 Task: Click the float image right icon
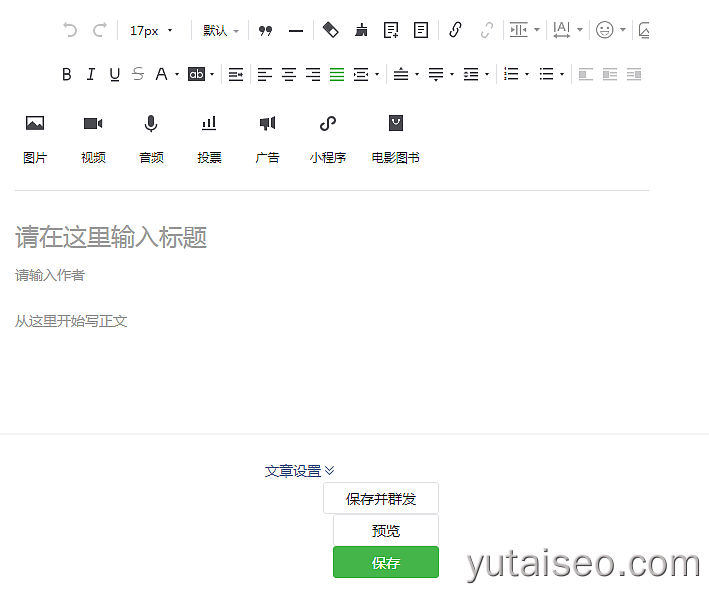pos(634,74)
